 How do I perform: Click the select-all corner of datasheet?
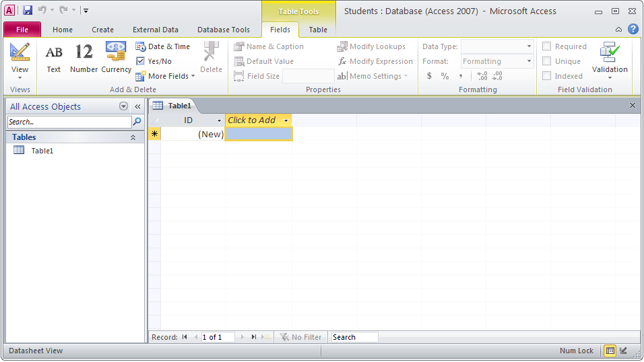point(154,120)
